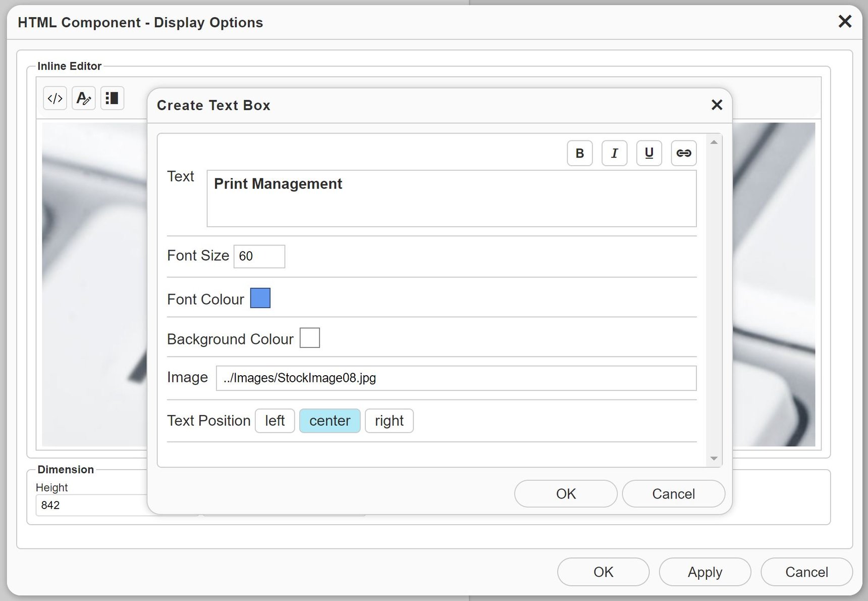868x601 pixels.
Task: Insert hyperlink using the link icon
Action: point(683,153)
